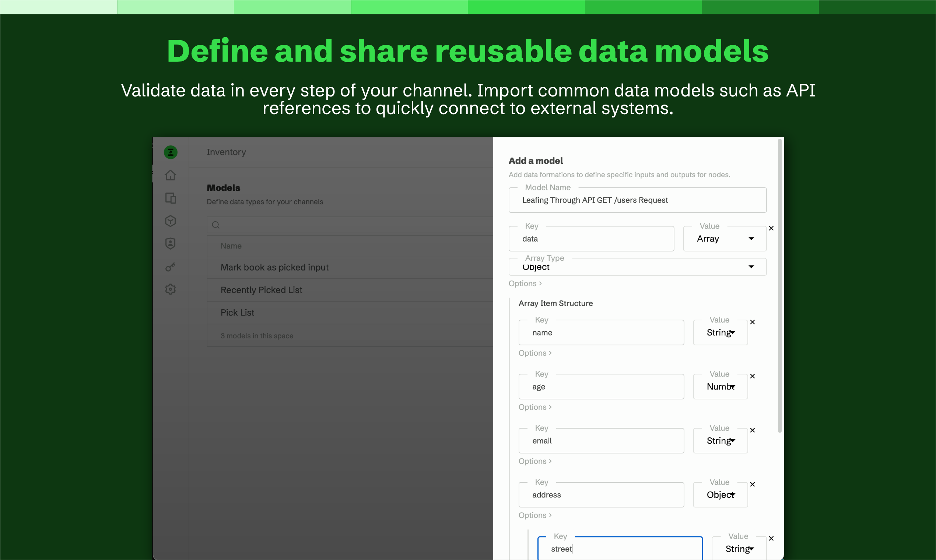Click the Models search field
Screen dimensions: 936x560
tap(350, 225)
